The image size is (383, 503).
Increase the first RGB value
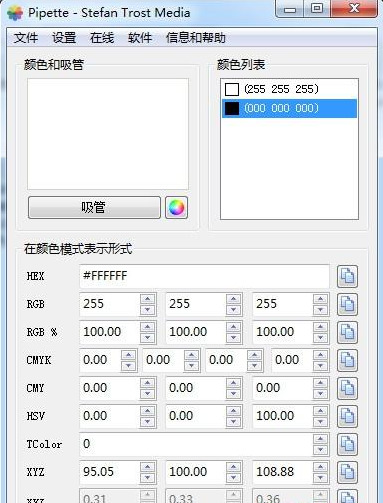tap(147, 299)
